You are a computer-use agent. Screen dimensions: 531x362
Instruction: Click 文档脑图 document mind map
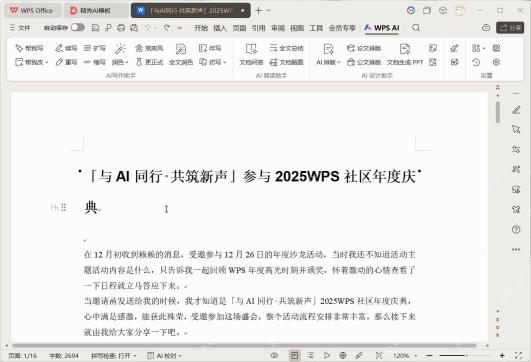[286, 62]
